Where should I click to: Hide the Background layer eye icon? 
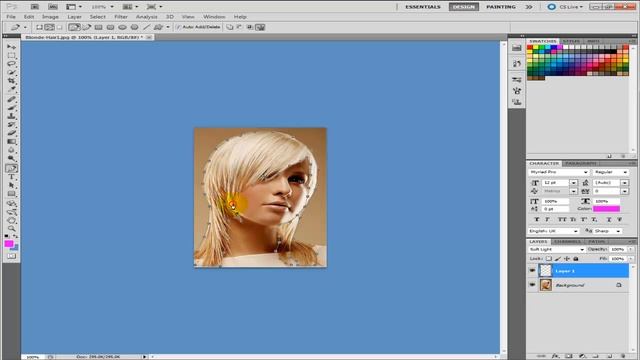[x=532, y=285]
